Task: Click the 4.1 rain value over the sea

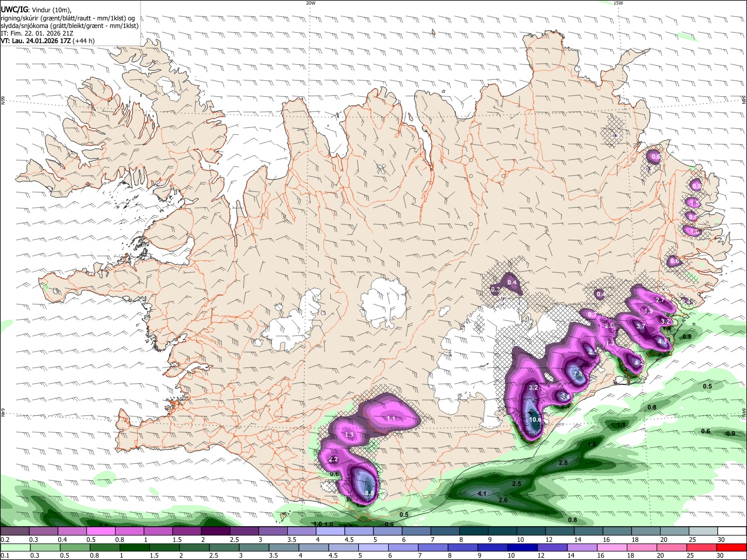Action: point(482,494)
